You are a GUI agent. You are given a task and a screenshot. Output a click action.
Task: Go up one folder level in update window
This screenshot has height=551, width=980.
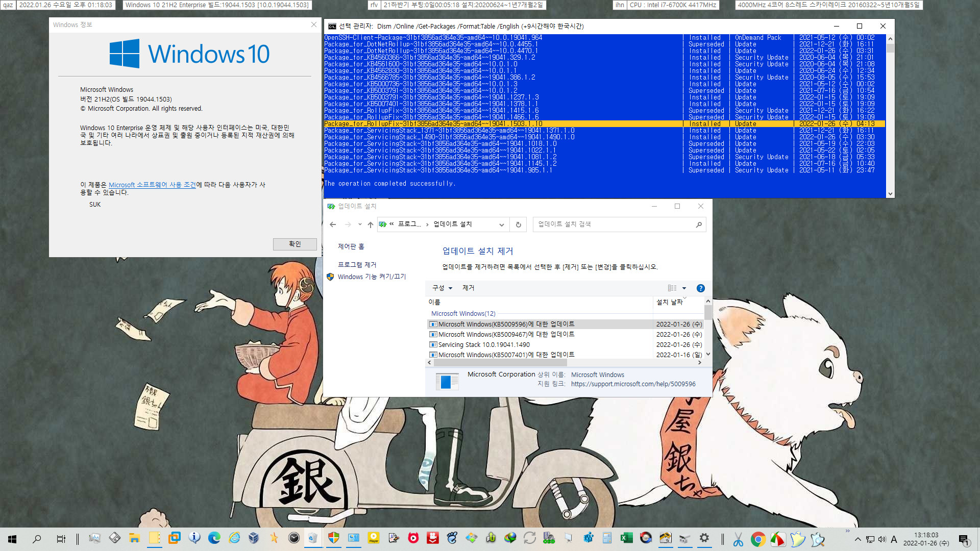coord(371,224)
